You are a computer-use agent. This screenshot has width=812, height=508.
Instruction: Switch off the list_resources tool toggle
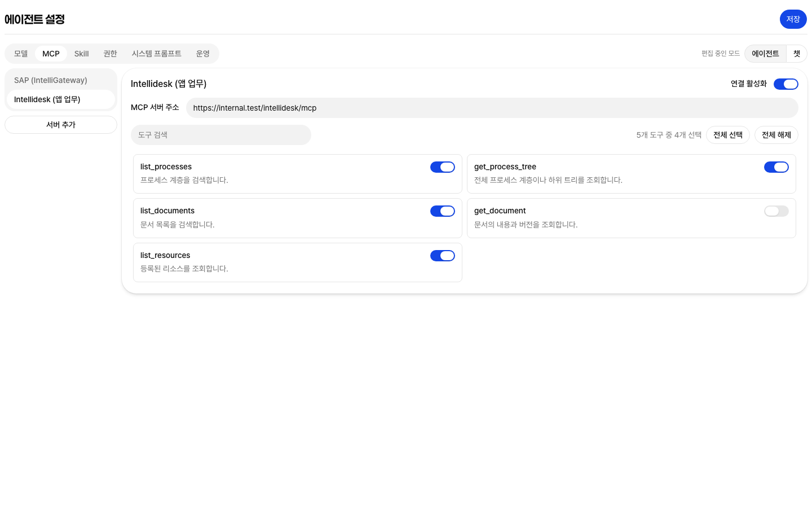click(x=443, y=256)
